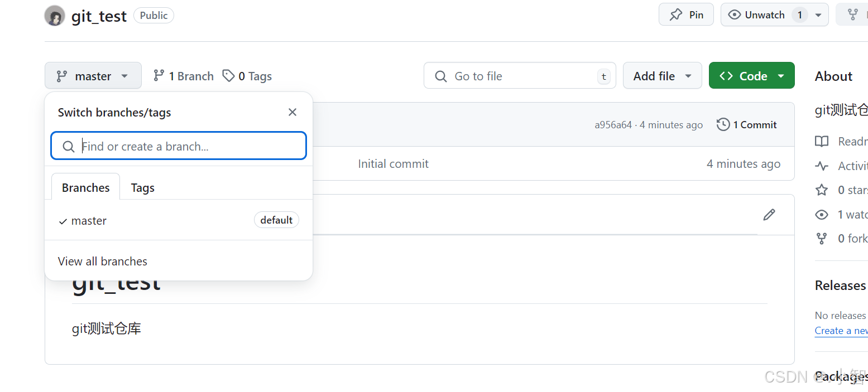Click the watcher count badge showing 1
The height and width of the screenshot is (392, 868).
[799, 15]
